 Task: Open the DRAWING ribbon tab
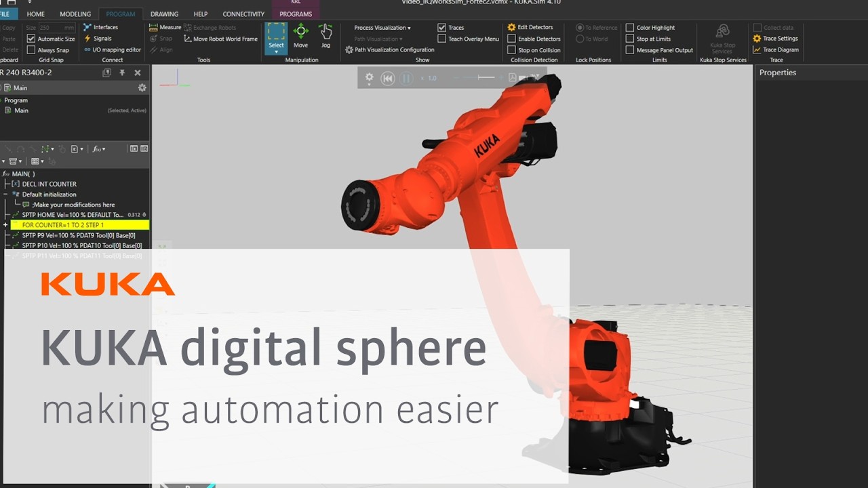tap(164, 14)
